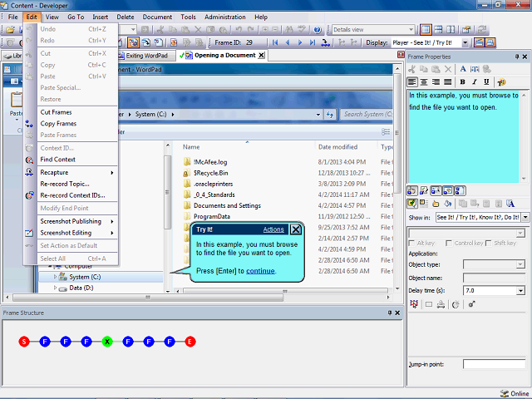Click the Jump-in point input field
This screenshot has height=399, width=532.
pyautogui.click(x=494, y=364)
